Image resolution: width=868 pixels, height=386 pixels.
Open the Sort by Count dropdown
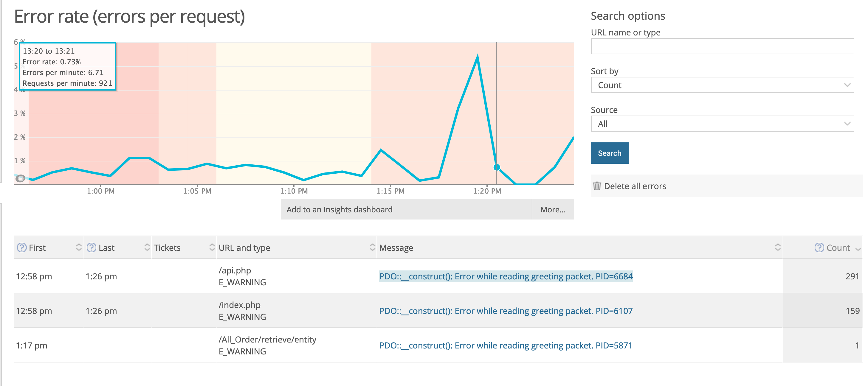[x=722, y=85]
